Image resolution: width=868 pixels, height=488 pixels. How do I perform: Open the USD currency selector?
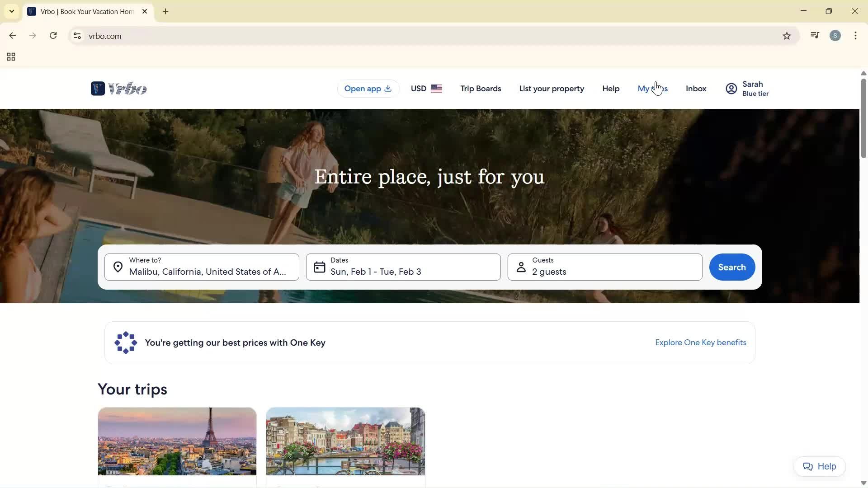pyautogui.click(x=425, y=88)
